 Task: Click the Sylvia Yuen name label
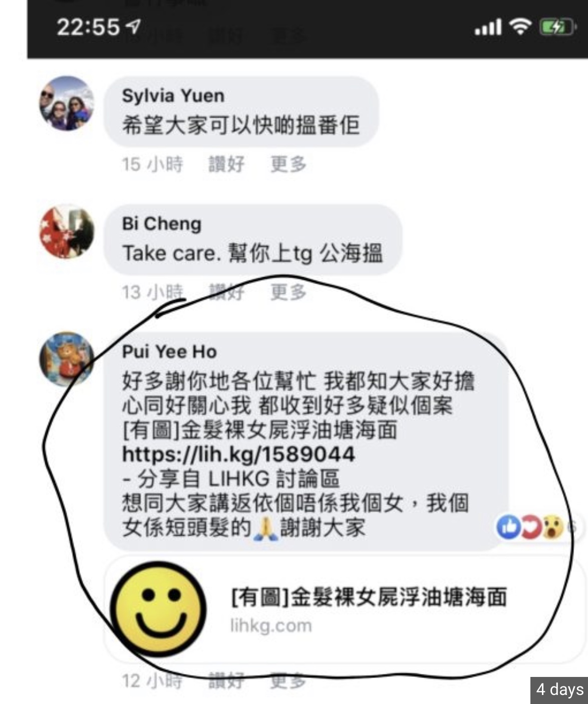pos(173,95)
